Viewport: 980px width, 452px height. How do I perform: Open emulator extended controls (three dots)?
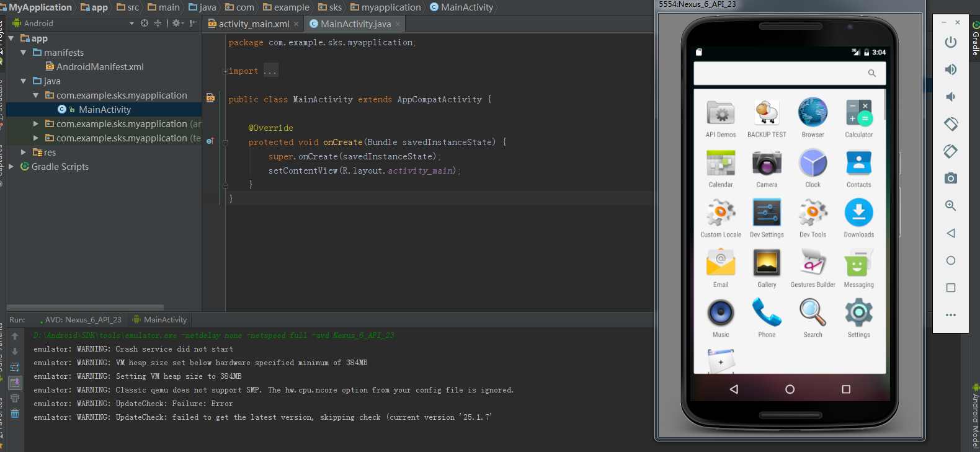coord(951,315)
